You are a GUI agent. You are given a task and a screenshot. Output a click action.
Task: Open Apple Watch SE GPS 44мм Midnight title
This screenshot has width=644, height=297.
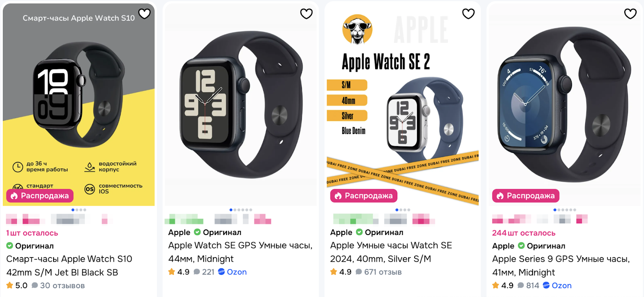pos(240,252)
